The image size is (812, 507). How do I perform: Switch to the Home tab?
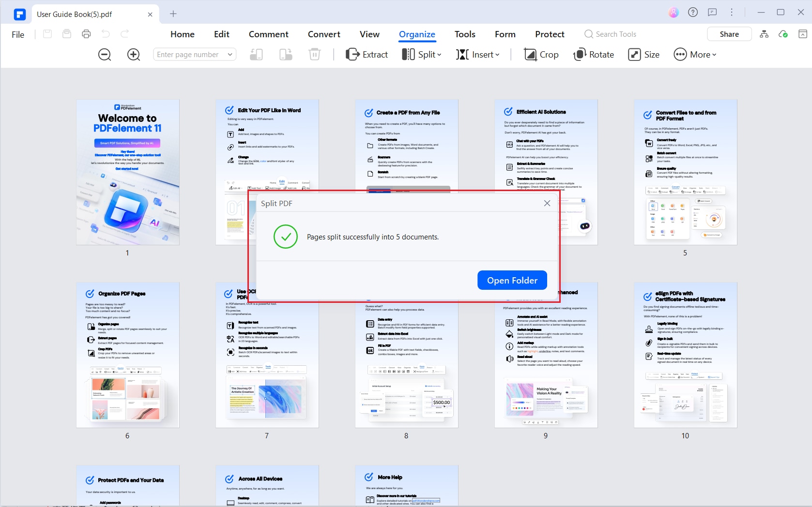click(x=183, y=34)
